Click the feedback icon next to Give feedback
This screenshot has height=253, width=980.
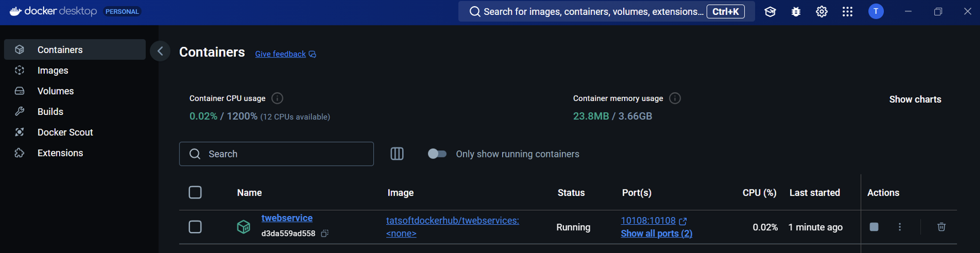pyautogui.click(x=312, y=54)
